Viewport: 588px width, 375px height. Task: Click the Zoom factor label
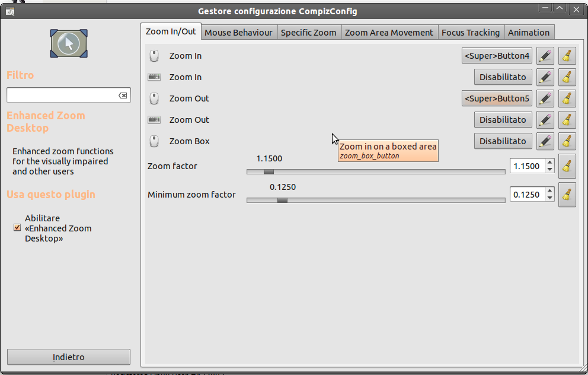[172, 166]
